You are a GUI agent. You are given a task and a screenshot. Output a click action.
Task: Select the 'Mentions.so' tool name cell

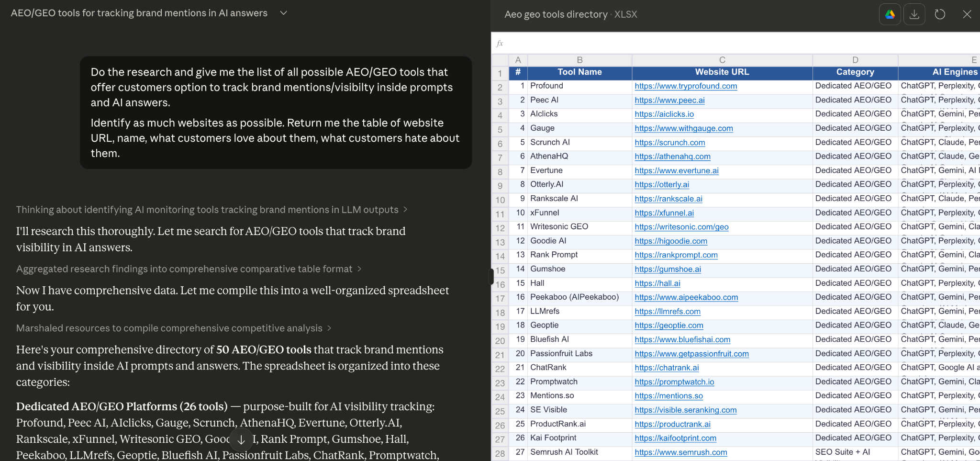coord(579,396)
